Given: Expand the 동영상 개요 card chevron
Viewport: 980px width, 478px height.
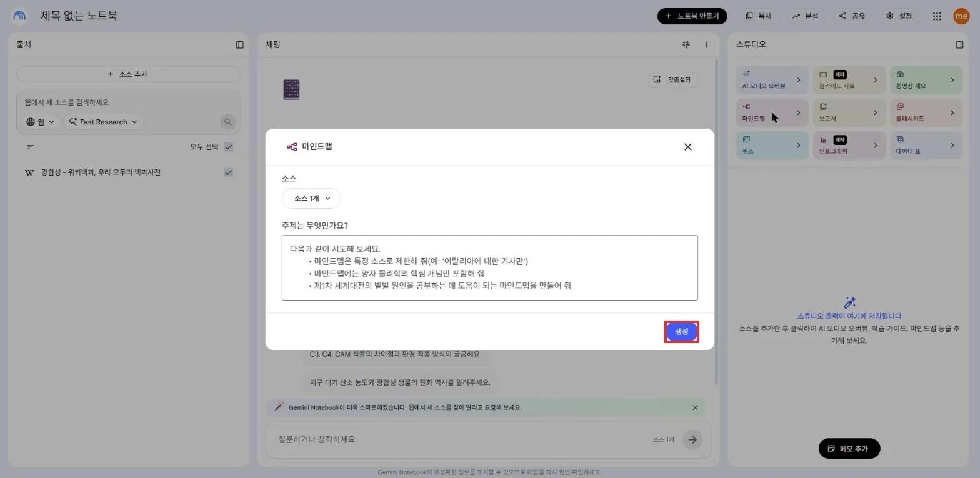Looking at the screenshot, I should (x=952, y=80).
